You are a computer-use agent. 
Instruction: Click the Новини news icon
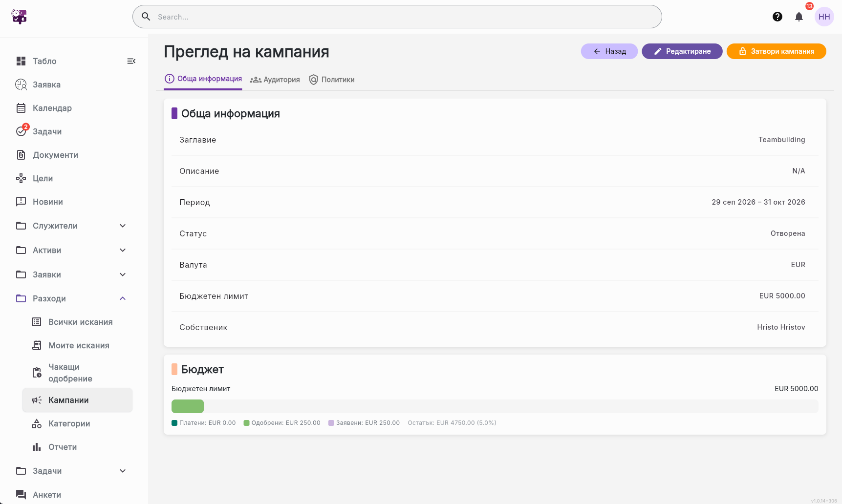coord(21,202)
